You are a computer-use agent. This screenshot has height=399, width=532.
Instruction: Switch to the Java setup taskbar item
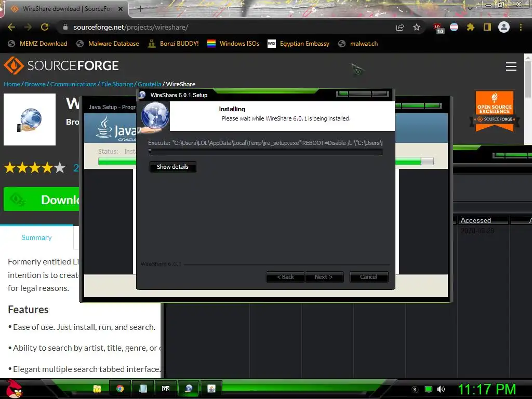coord(211,389)
